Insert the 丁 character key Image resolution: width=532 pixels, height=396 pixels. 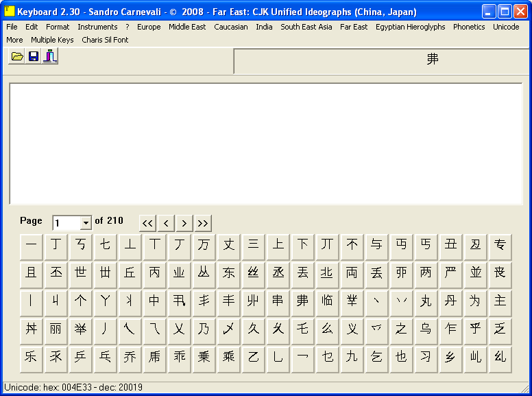click(x=56, y=247)
